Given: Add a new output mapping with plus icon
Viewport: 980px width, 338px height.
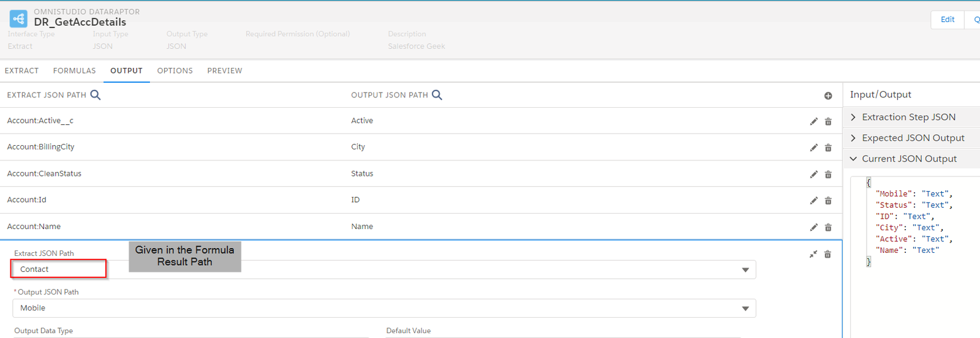Looking at the screenshot, I should [x=828, y=96].
